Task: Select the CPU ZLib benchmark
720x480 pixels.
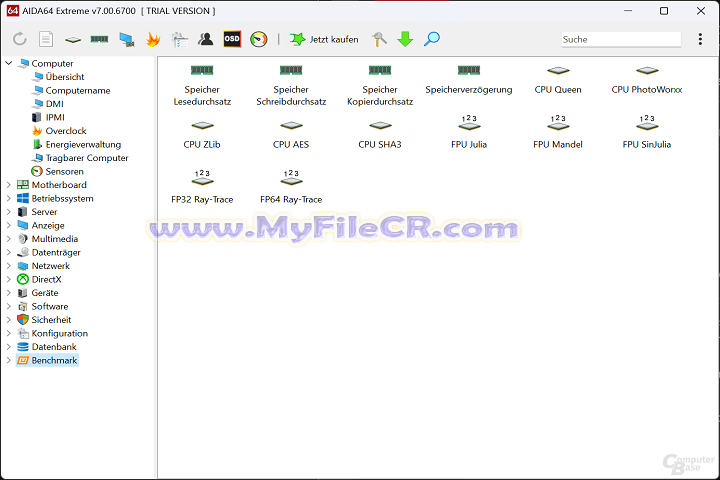Action: point(202,135)
